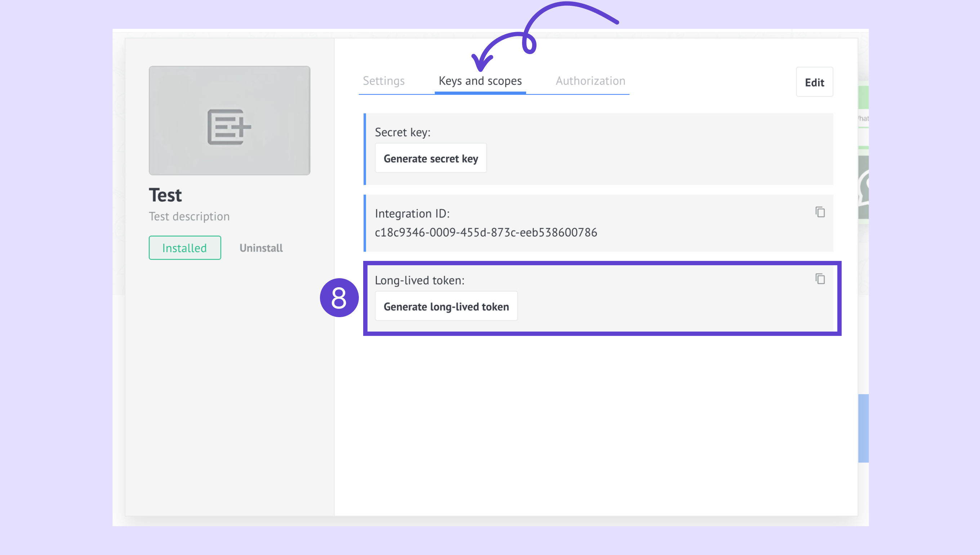The width and height of the screenshot is (980, 555).
Task: Uninstall the Test integration
Action: point(261,248)
